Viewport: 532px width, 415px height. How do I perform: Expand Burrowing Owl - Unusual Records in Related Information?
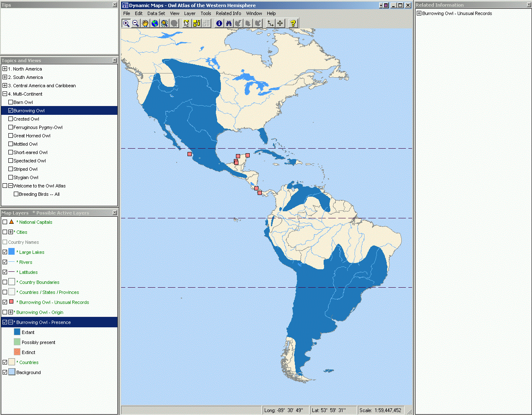pos(419,13)
